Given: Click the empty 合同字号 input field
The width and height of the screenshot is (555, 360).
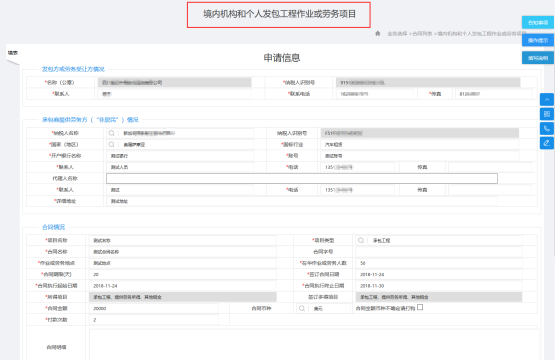Looking at the screenshot, I should click(x=439, y=252).
